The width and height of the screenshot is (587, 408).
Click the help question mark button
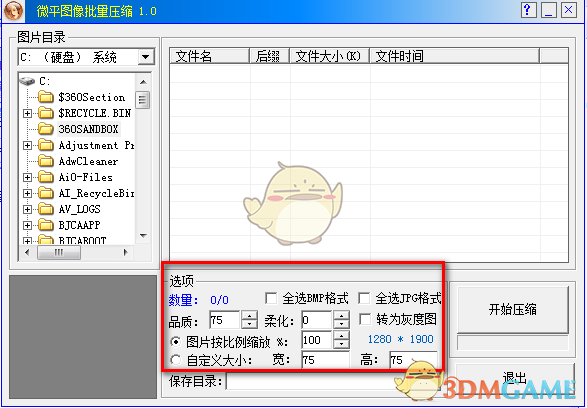528,10
